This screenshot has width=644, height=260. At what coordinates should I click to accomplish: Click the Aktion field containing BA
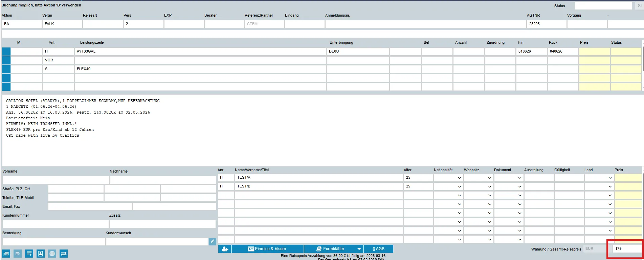click(x=22, y=24)
